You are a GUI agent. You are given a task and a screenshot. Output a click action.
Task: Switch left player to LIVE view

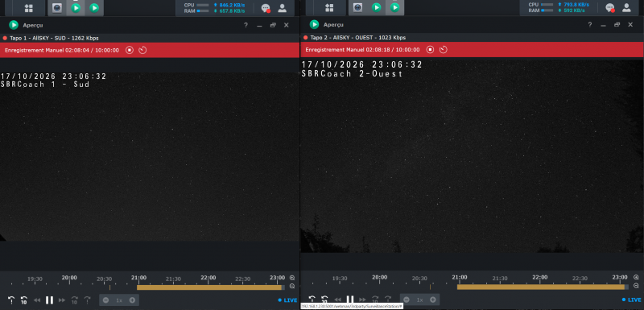click(287, 300)
